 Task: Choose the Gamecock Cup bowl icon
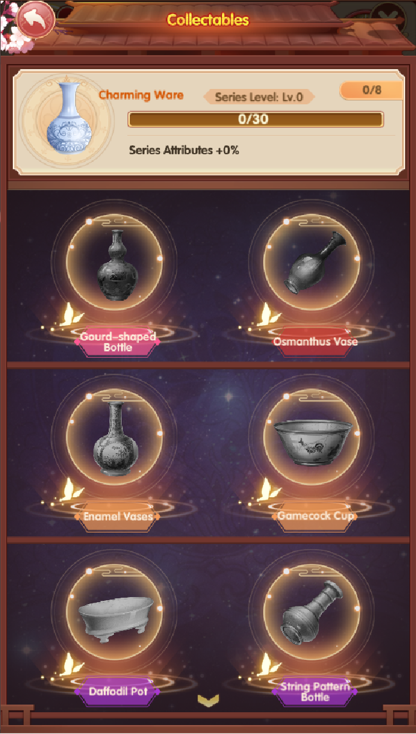(312, 440)
